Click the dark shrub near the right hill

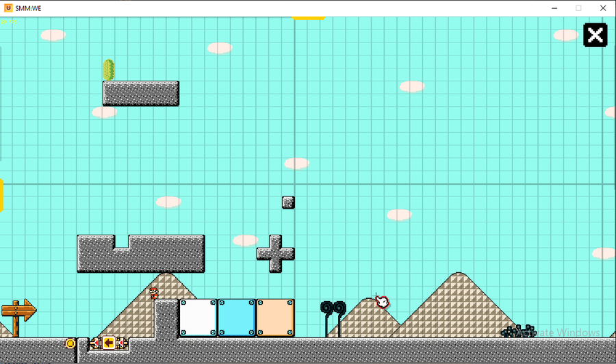click(518, 331)
